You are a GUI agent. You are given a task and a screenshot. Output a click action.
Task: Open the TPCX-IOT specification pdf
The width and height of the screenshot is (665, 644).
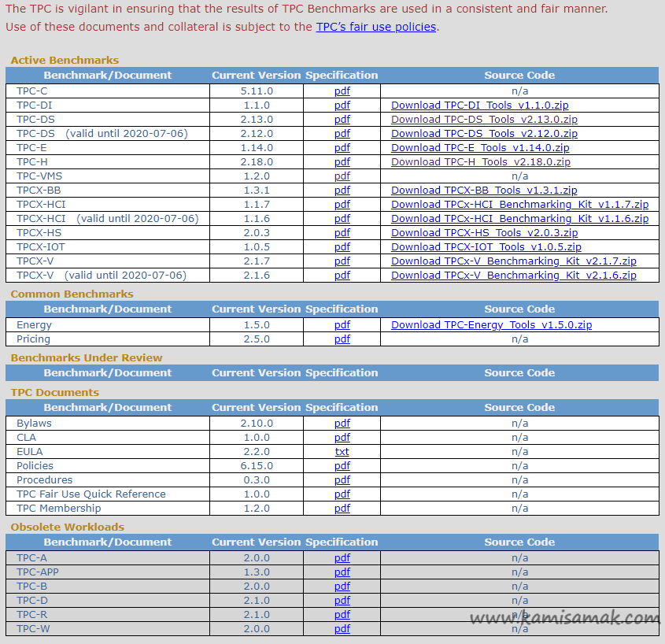coord(342,247)
